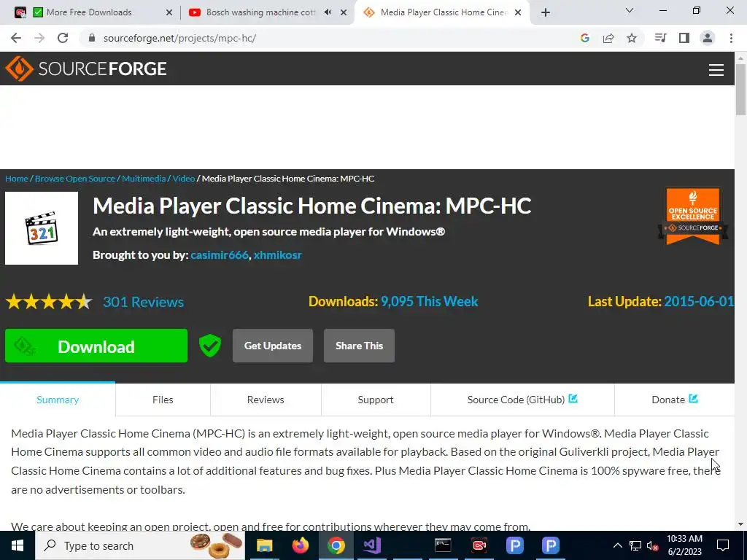Open the tab search dropdown arrow
Image resolution: width=747 pixels, height=560 pixels.
(630, 10)
